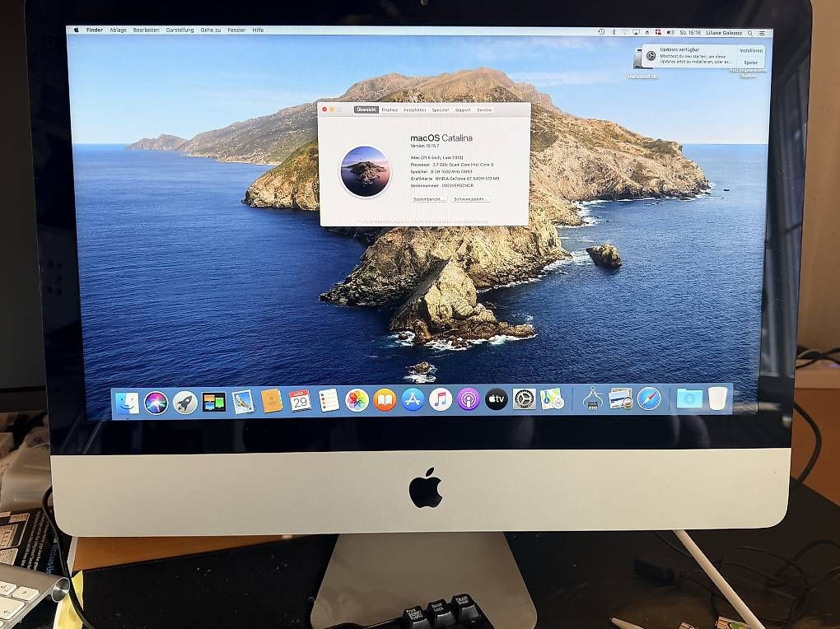The image size is (840, 629).
Task: Open the Music app in Dock
Action: pos(441,399)
